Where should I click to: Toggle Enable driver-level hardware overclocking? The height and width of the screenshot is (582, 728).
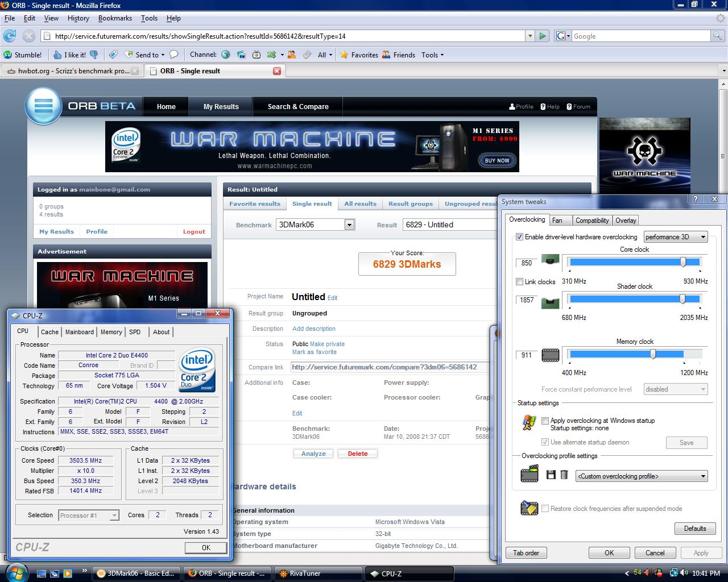519,237
